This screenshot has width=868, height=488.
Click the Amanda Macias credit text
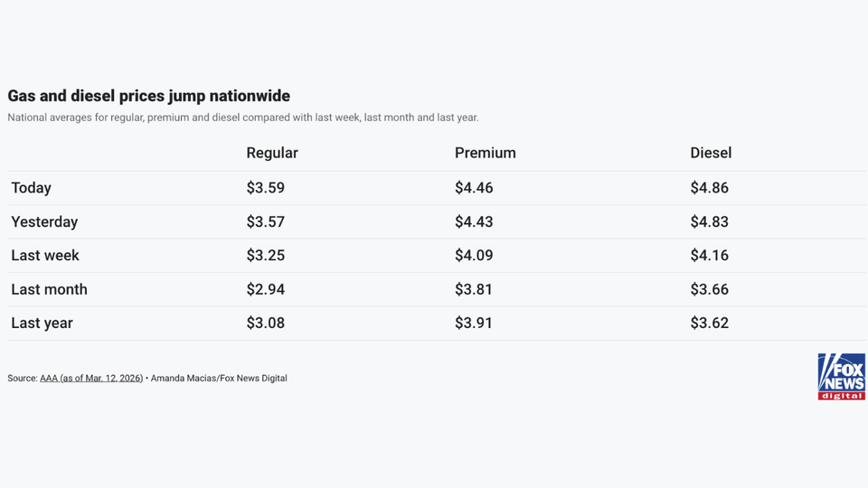(x=219, y=379)
